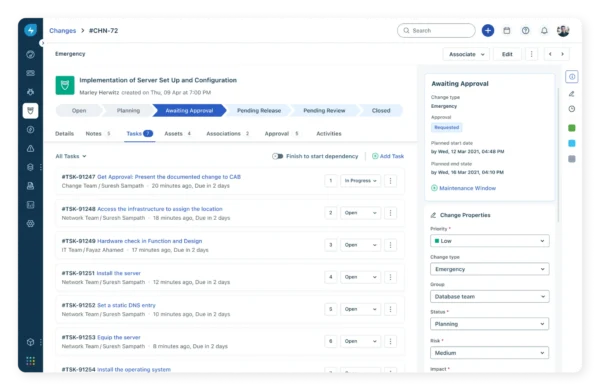The image size is (600, 390).
Task: Switch to the Associations tab
Action: (x=228, y=134)
